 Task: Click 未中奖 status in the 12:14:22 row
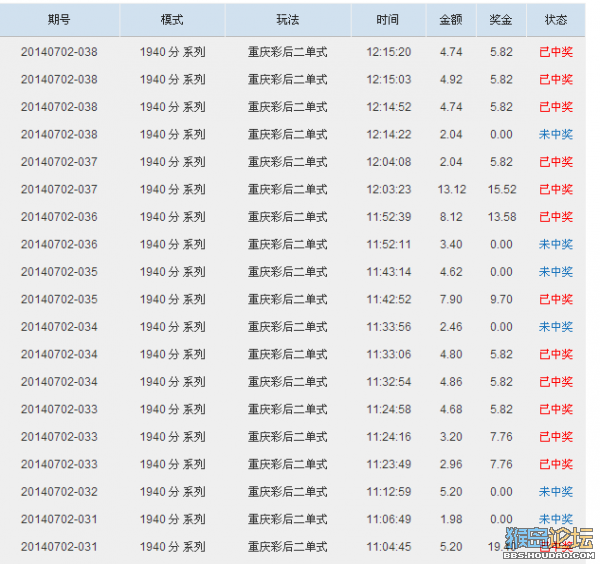coord(556,134)
